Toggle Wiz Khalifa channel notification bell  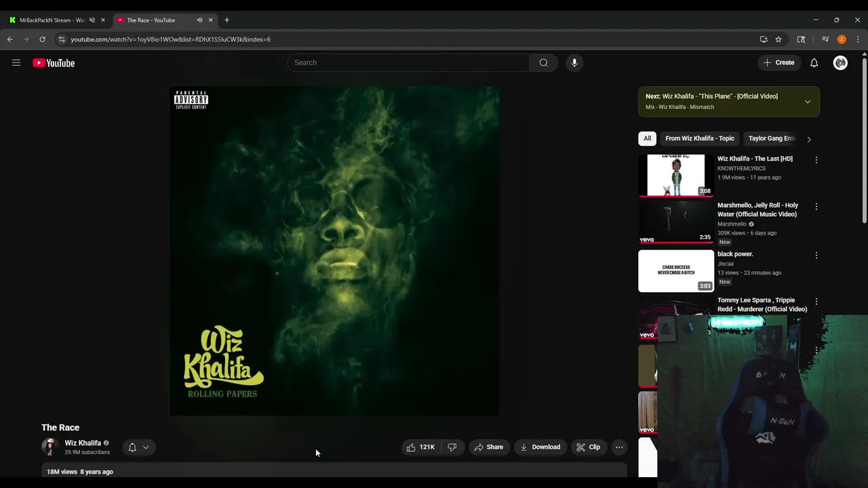coord(132,447)
